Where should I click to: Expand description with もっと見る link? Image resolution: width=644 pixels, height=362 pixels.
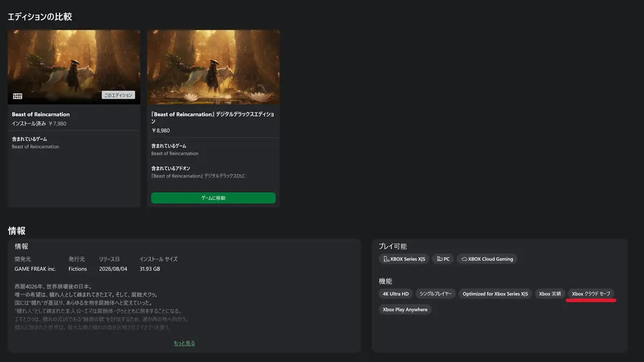pyautogui.click(x=184, y=343)
